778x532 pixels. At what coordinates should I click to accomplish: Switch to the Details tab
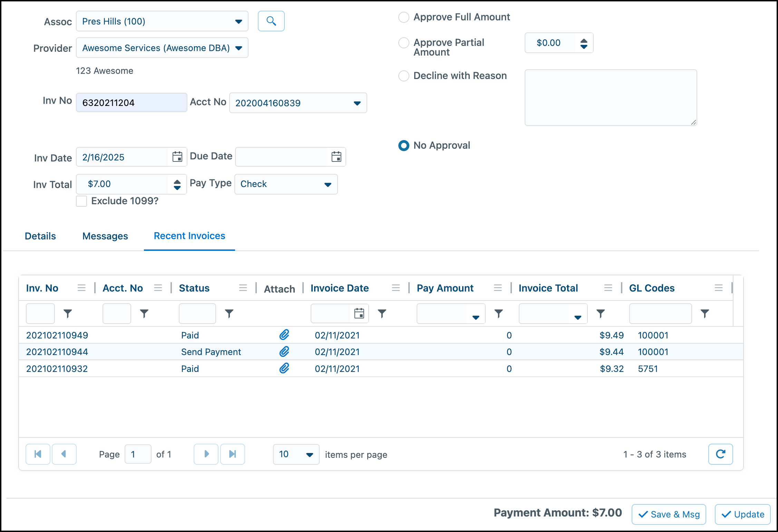40,236
